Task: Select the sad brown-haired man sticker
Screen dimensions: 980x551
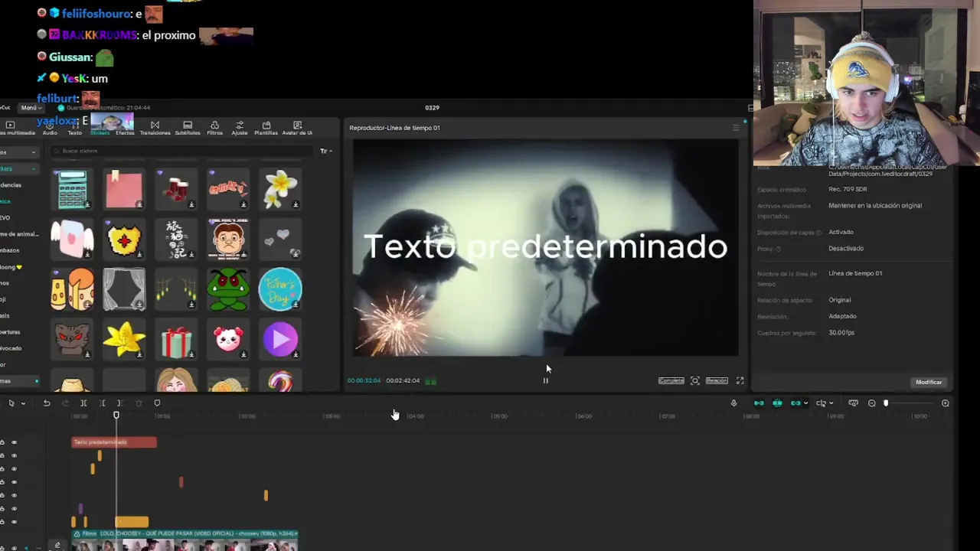Action: pos(228,239)
